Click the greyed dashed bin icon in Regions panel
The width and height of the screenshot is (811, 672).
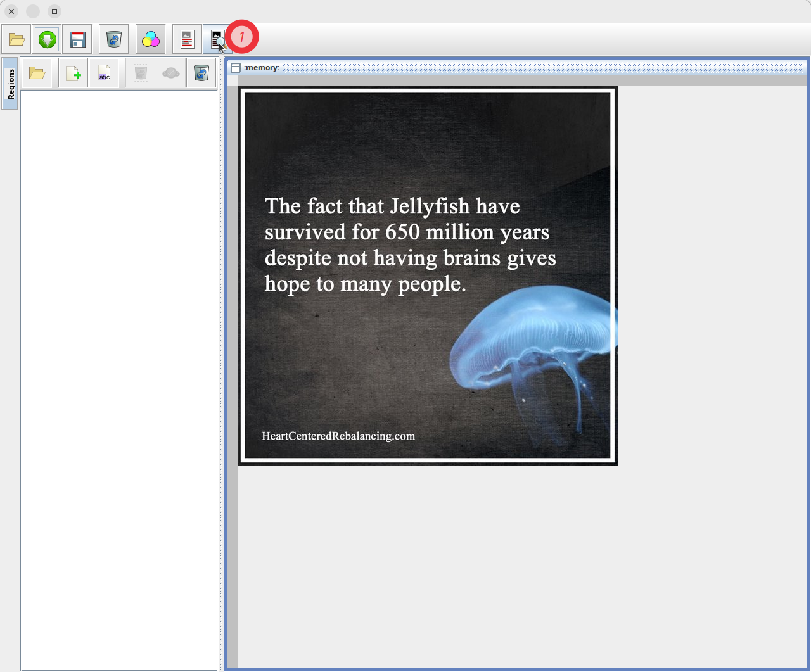141,73
